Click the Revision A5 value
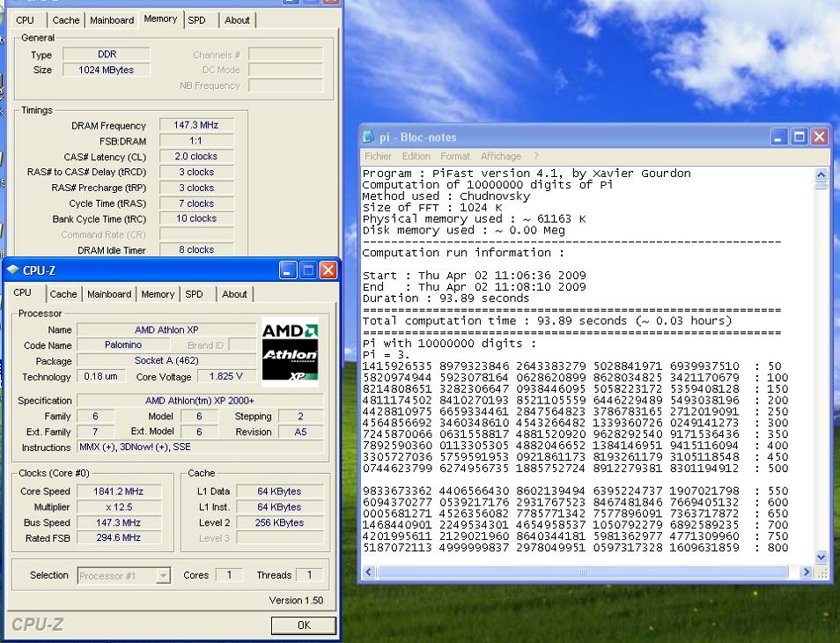This screenshot has width=840, height=643. coord(300,432)
